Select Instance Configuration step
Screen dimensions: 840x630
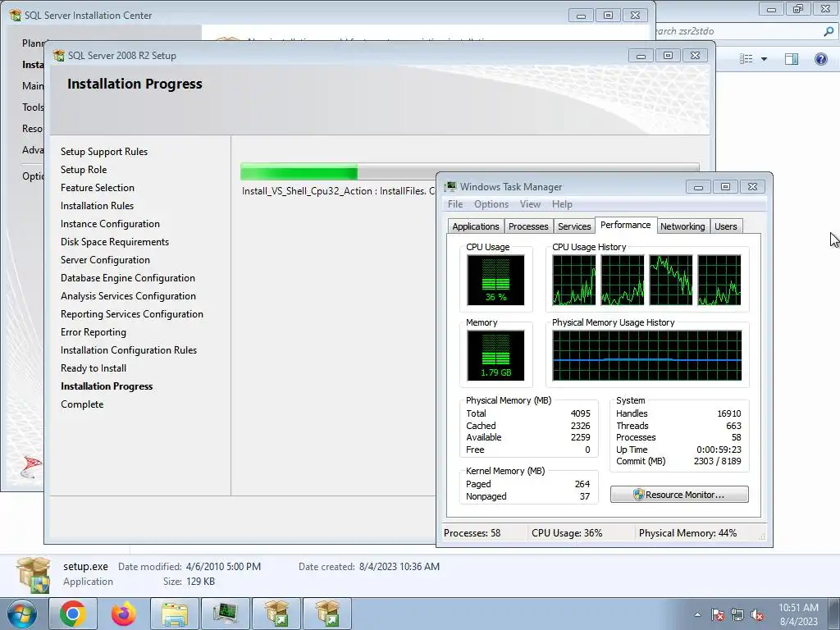pyautogui.click(x=110, y=224)
